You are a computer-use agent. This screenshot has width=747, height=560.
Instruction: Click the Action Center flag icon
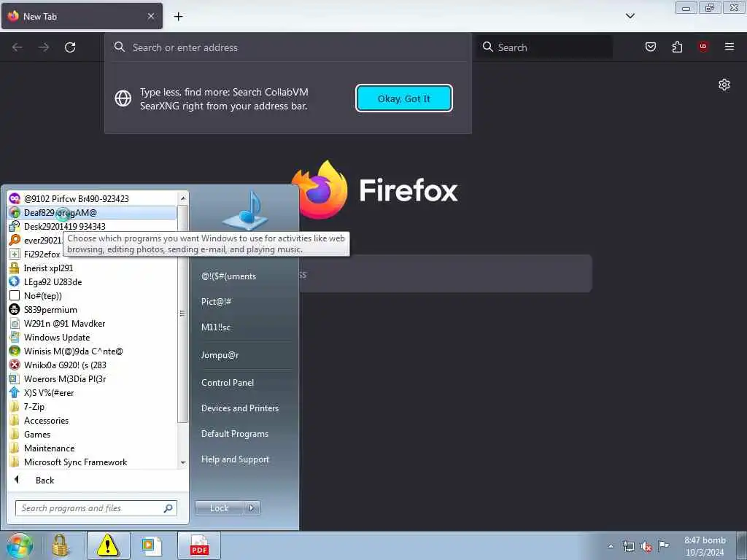tap(663, 545)
